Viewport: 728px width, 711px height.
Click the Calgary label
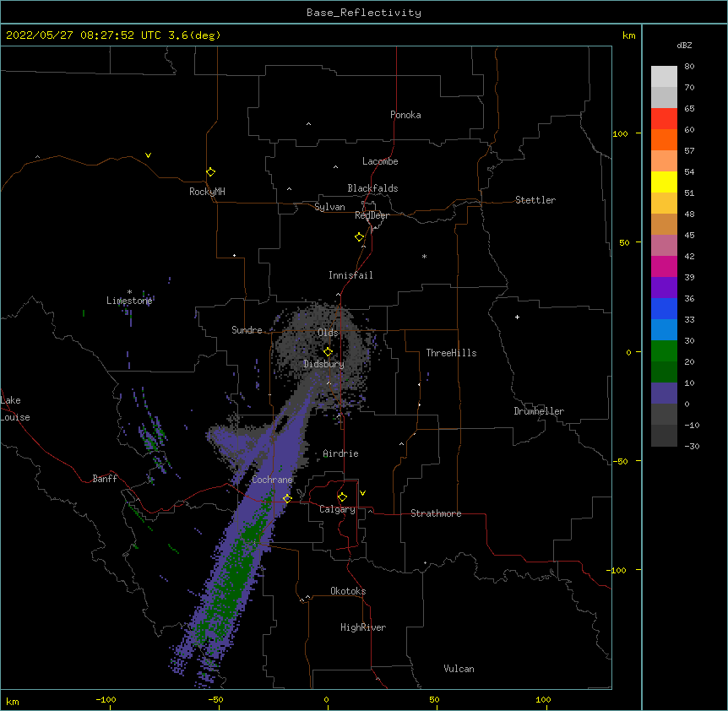(338, 509)
